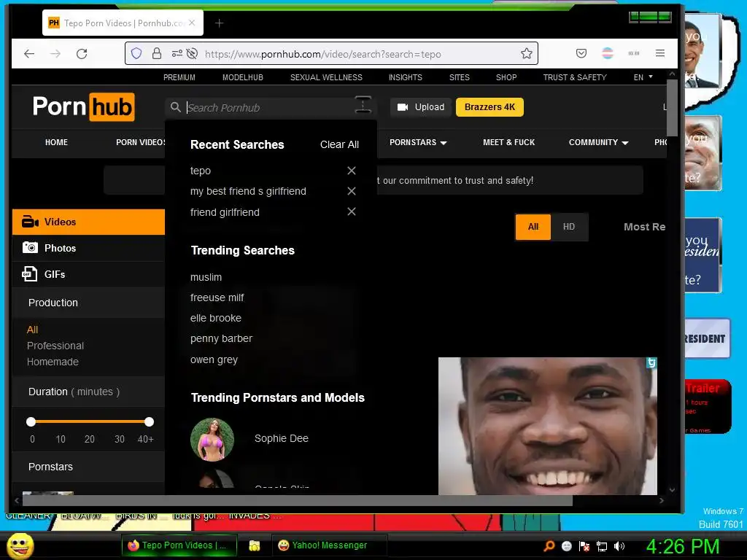Open the Sites top link
This screenshot has width=747, height=560.
coord(460,77)
